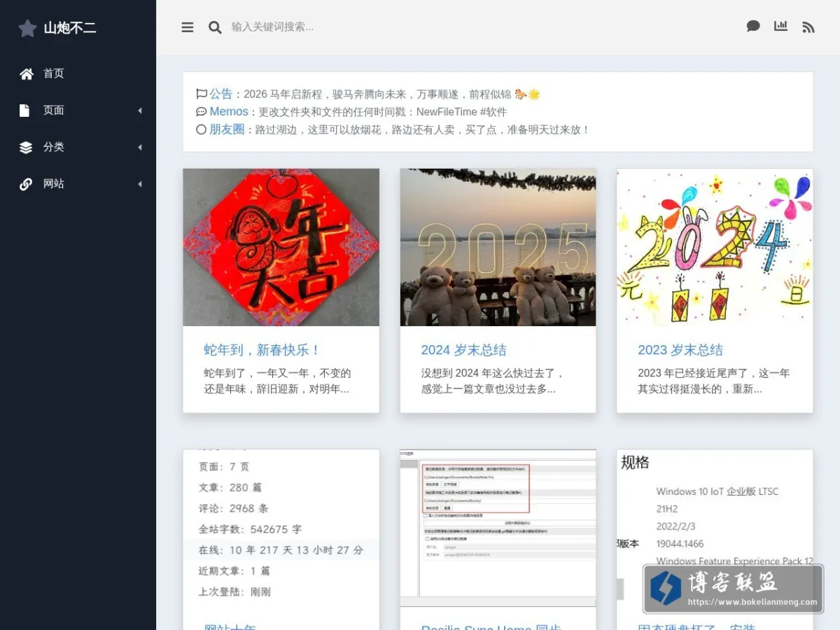The image size is (840, 630).
Task: Open the 网站 sidebar menu
Action: 54,183
